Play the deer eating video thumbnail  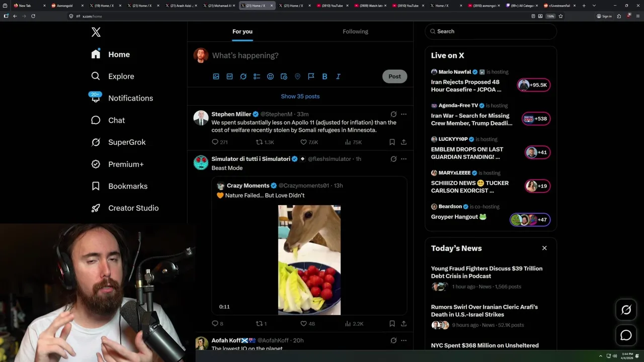click(x=309, y=260)
